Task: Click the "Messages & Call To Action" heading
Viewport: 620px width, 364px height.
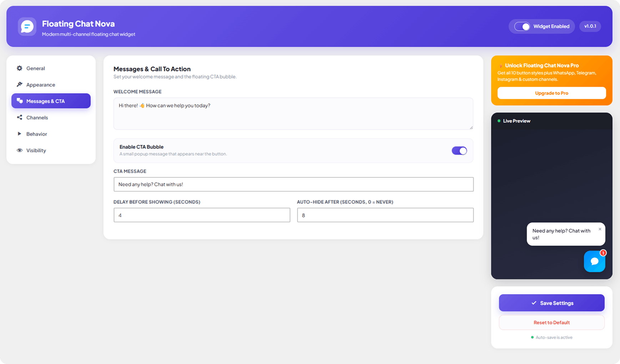Action: 152,69
